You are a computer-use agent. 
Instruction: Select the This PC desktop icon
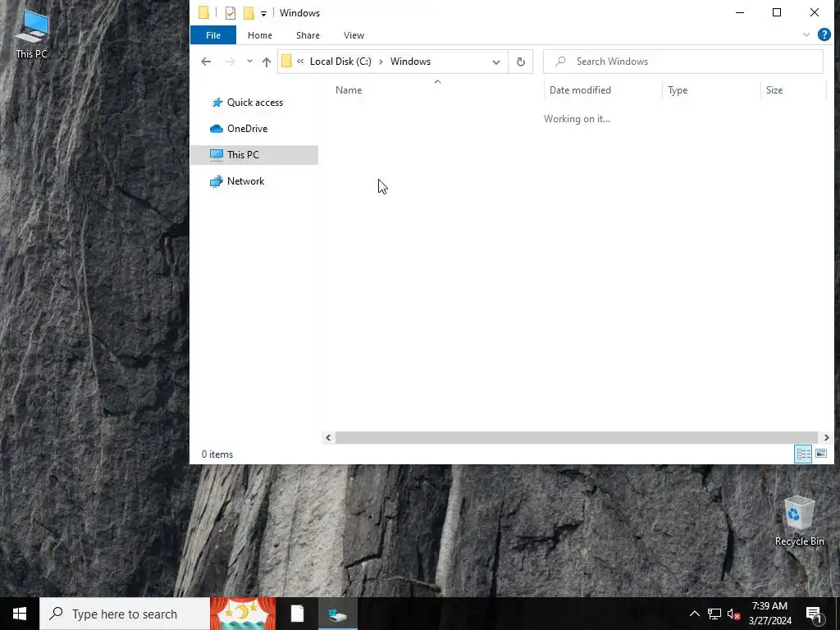tap(32, 34)
